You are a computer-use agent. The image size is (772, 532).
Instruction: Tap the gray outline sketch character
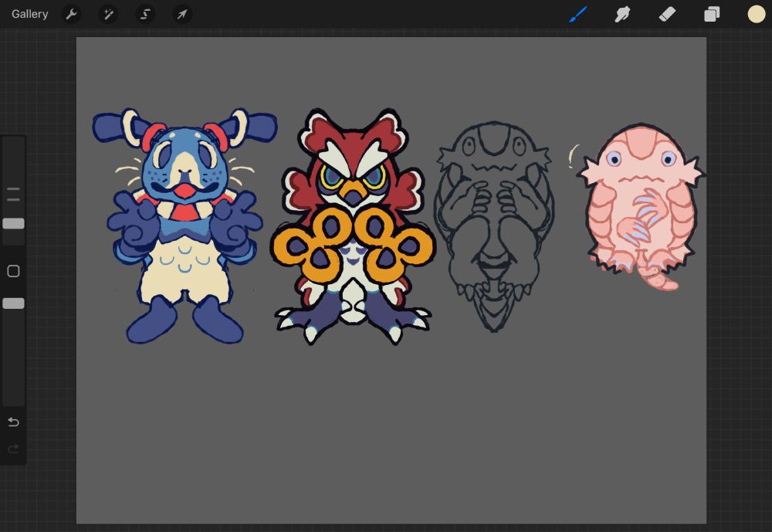point(494,226)
